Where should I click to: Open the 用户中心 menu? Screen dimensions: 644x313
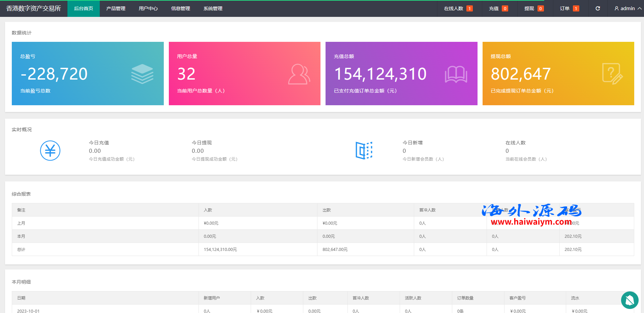148,8
